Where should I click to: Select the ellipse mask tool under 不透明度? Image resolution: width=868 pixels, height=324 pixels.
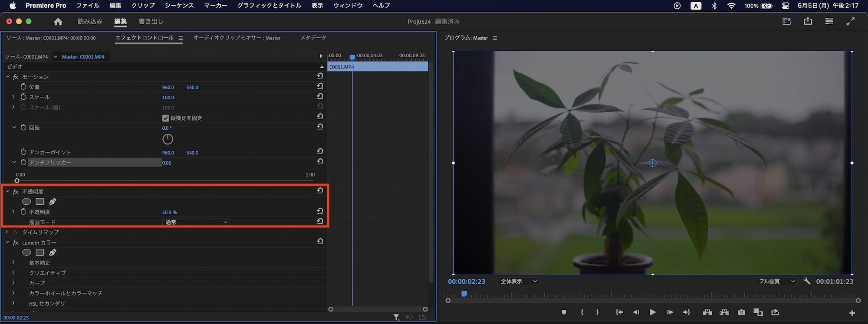(x=26, y=202)
